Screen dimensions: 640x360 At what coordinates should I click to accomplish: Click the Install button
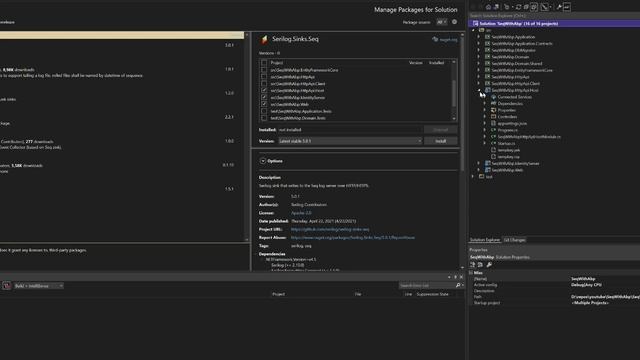pyautogui.click(x=440, y=141)
